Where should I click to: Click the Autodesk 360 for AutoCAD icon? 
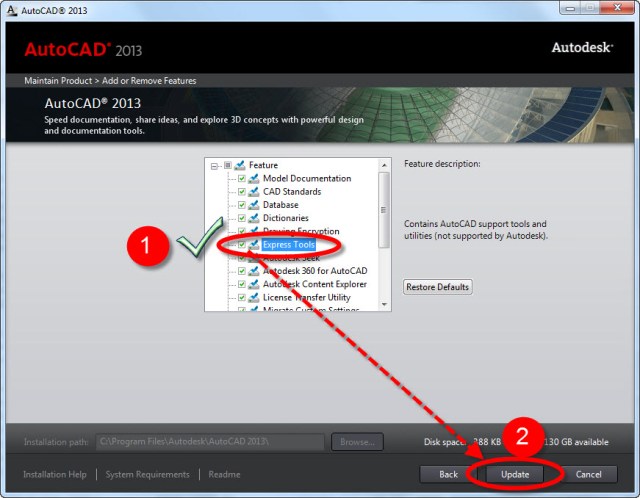pos(254,271)
